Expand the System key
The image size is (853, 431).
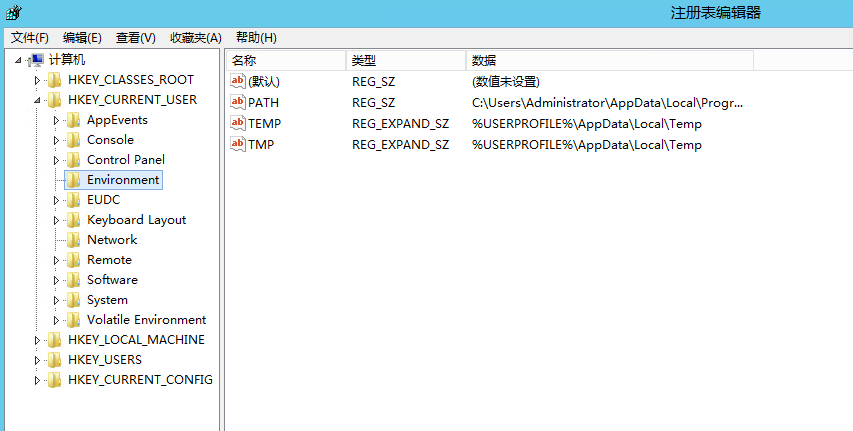click(x=56, y=300)
